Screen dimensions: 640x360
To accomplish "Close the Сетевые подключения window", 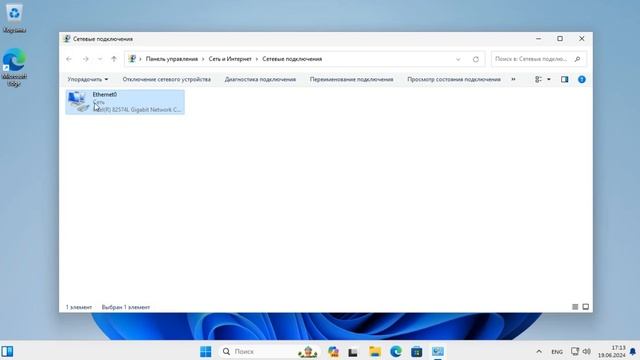I will point(582,39).
